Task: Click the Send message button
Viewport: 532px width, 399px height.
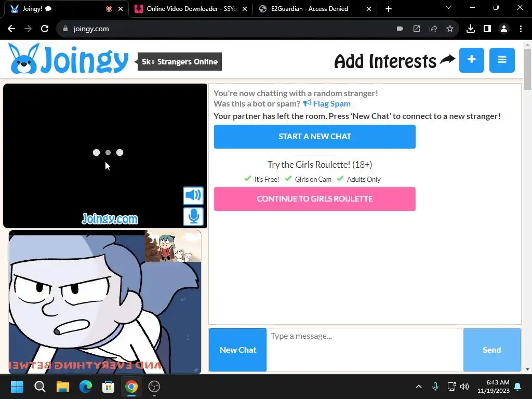Action: tap(492, 350)
